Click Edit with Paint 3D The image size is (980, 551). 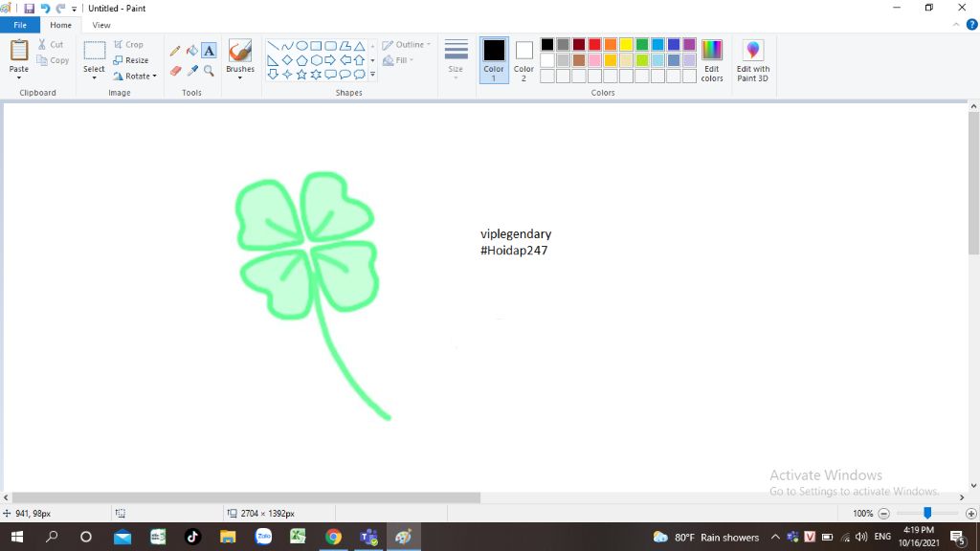752,60
